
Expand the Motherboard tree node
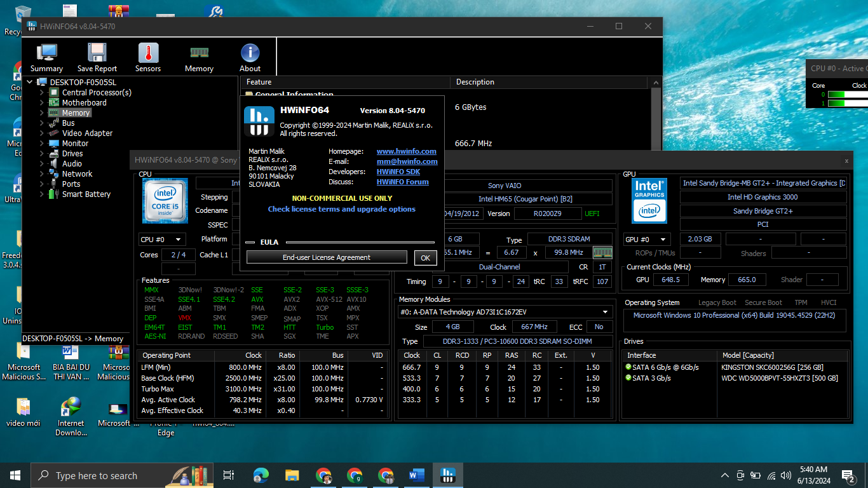[x=42, y=103]
